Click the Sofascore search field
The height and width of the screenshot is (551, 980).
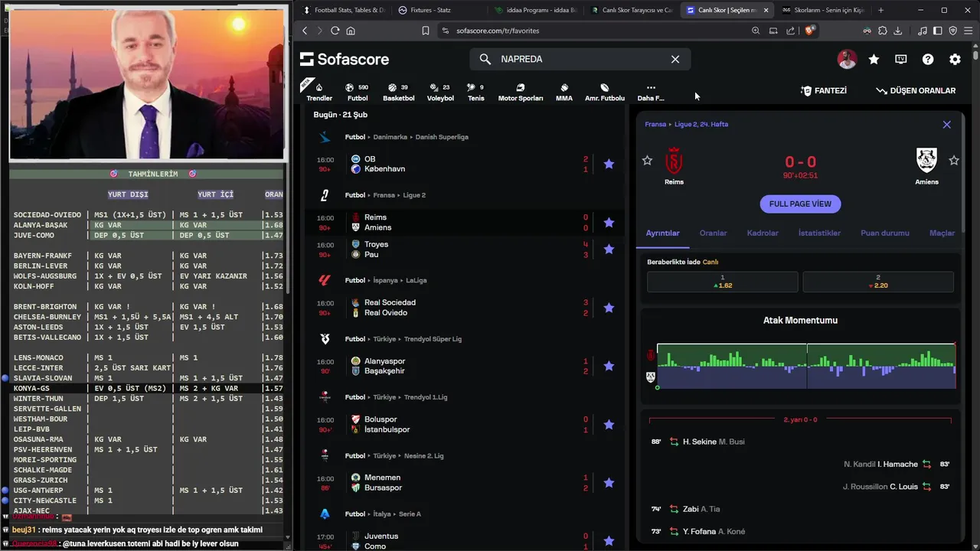580,59
